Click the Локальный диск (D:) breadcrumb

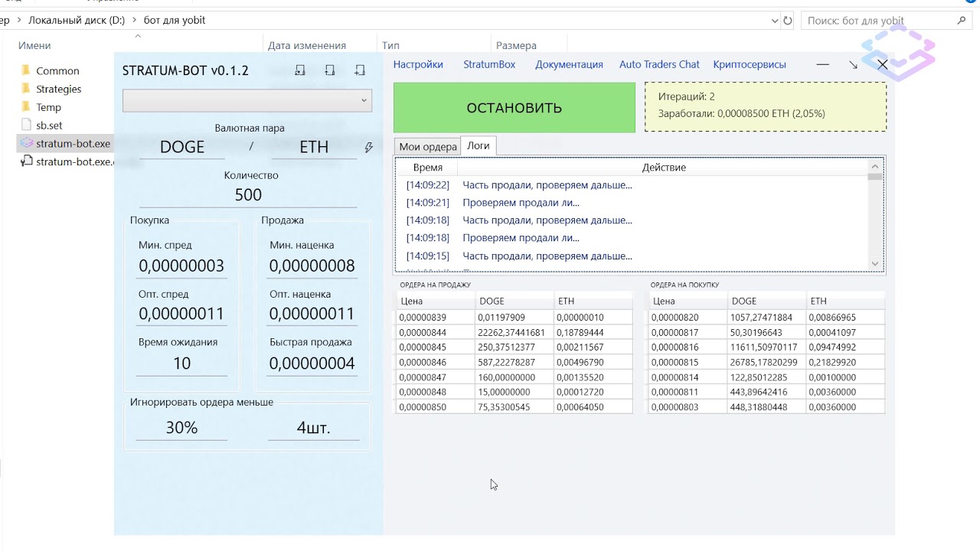click(77, 21)
